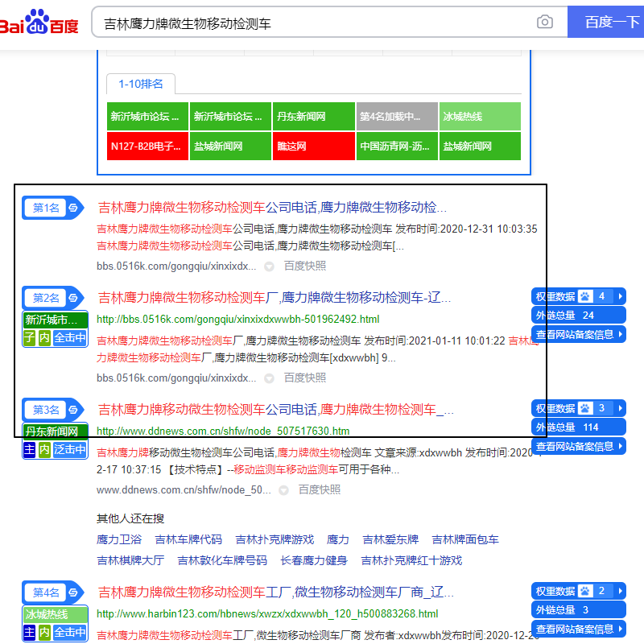Click second 新沂城市论坛 ranking cell
The width and height of the screenshot is (644, 644).
point(230,116)
